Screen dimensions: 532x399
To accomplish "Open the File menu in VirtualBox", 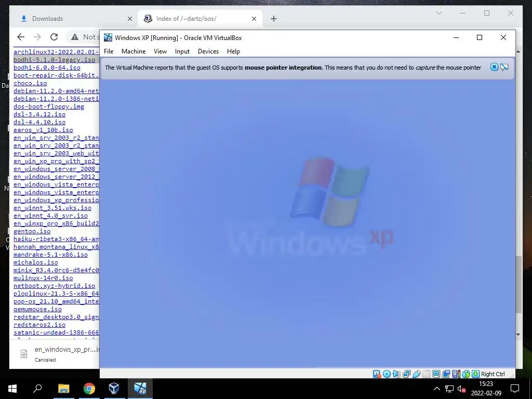I will pos(109,51).
